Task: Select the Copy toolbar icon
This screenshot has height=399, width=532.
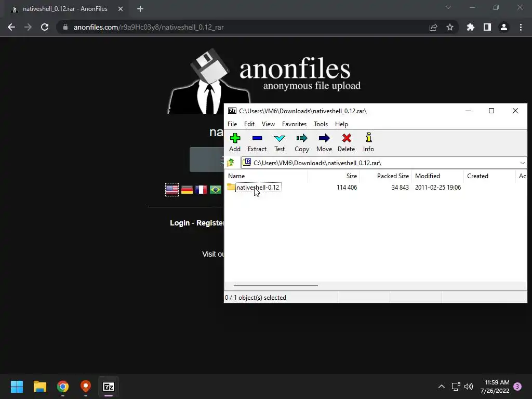Action: click(302, 142)
